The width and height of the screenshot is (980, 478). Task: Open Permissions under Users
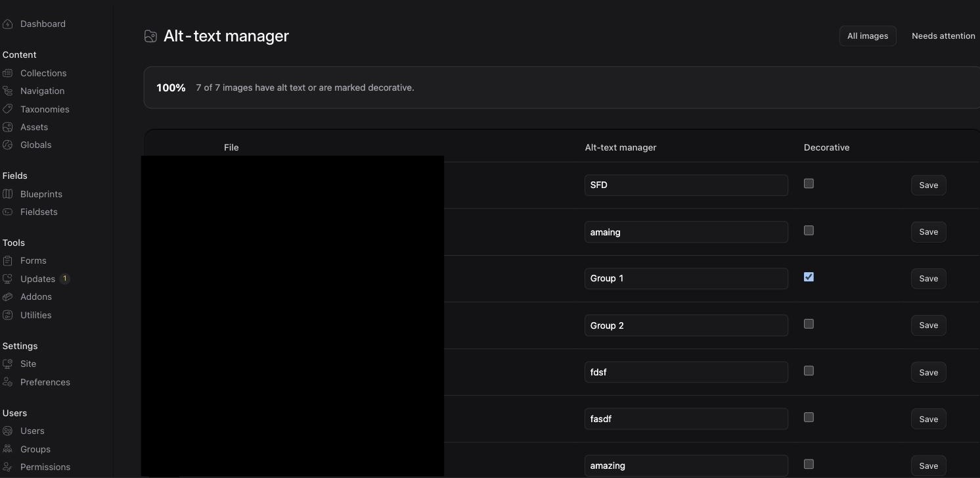45,467
